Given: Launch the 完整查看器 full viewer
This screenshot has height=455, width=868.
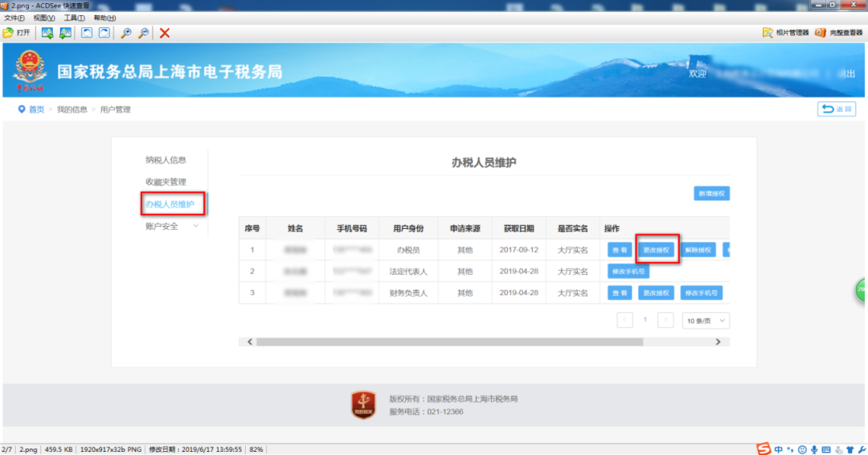Looking at the screenshot, I should point(838,33).
